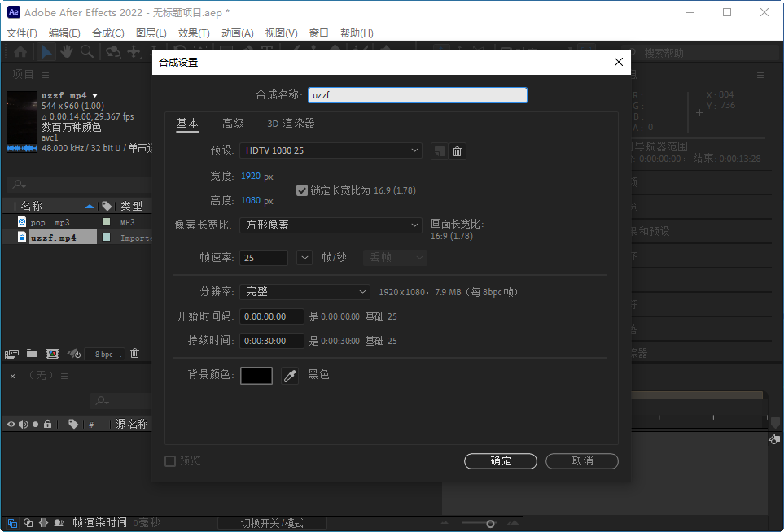Viewport: 784px width, 532px height.
Task: Select the Zoom tool in the toolbar
Action: click(x=85, y=51)
